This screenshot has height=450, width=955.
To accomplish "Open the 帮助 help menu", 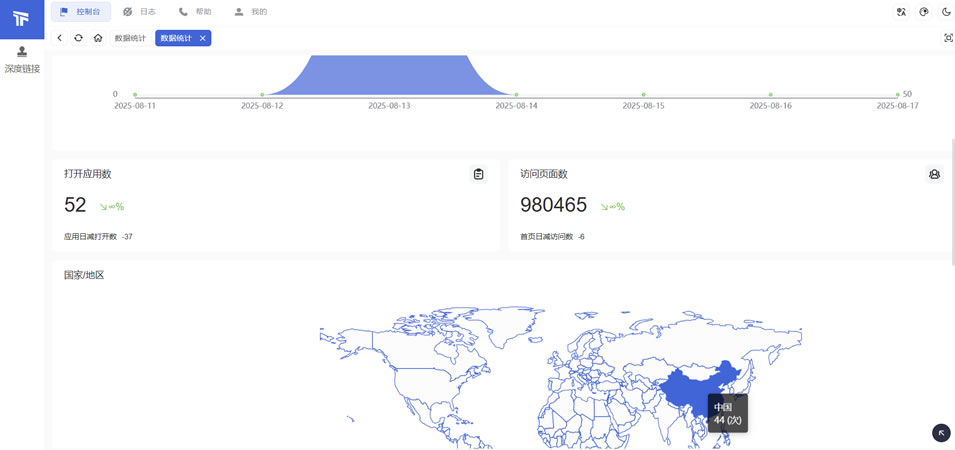I will (x=195, y=12).
